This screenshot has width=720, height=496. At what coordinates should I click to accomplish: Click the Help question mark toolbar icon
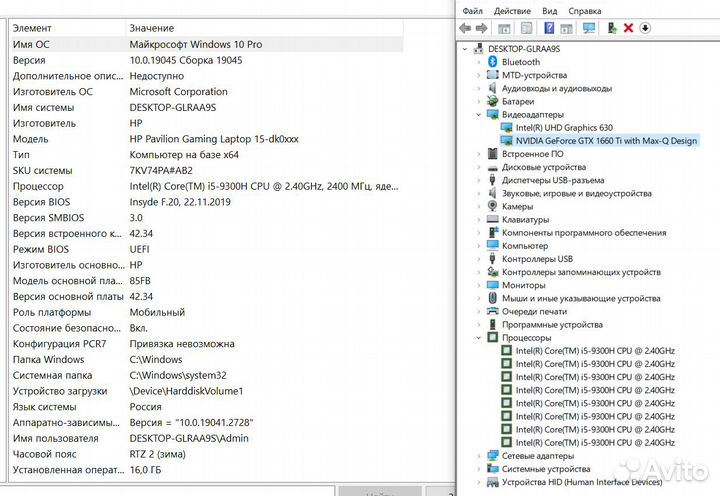(550, 28)
